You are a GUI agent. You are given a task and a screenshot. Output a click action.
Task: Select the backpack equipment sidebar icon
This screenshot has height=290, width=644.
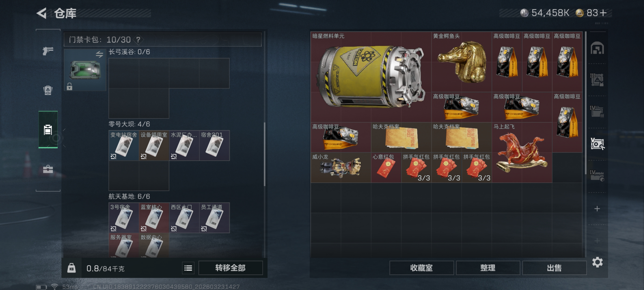click(48, 90)
